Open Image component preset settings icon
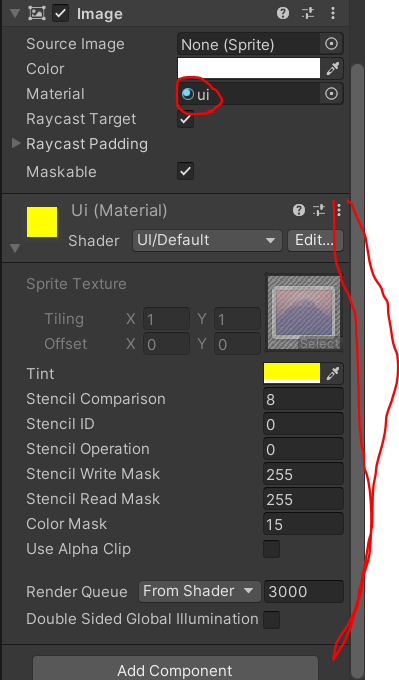The image size is (399, 680). coord(308,13)
